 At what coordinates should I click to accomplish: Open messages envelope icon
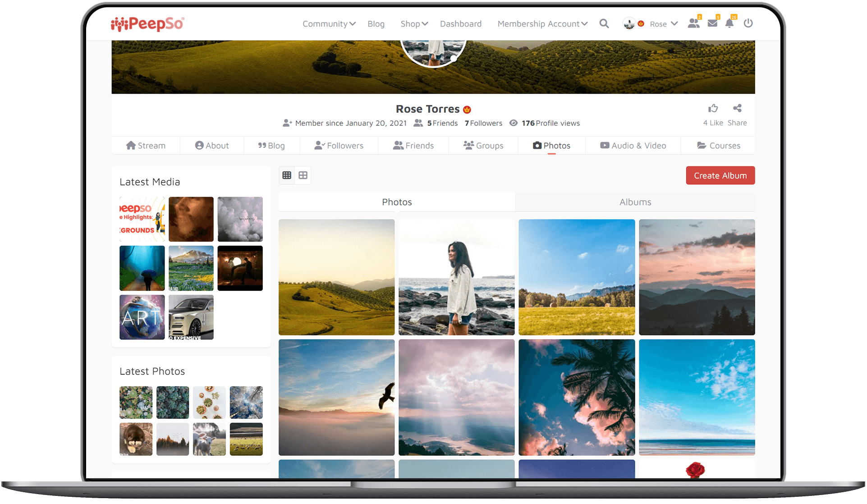tap(712, 23)
